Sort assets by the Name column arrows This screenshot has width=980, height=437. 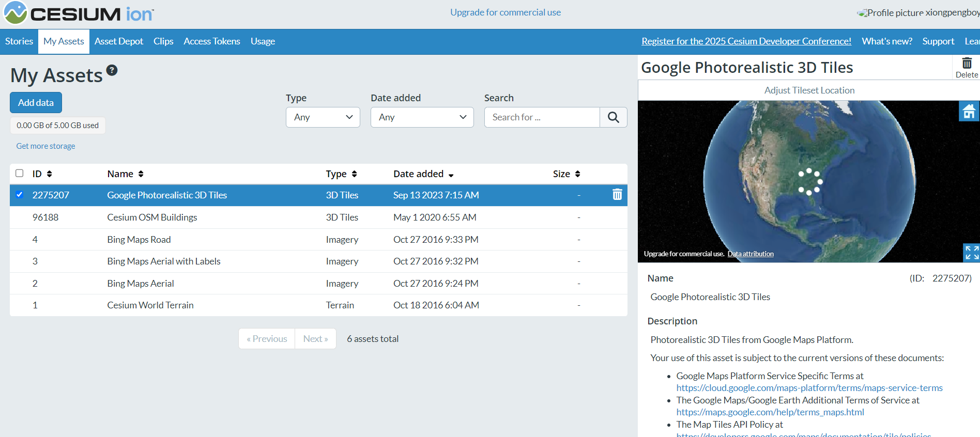point(141,174)
